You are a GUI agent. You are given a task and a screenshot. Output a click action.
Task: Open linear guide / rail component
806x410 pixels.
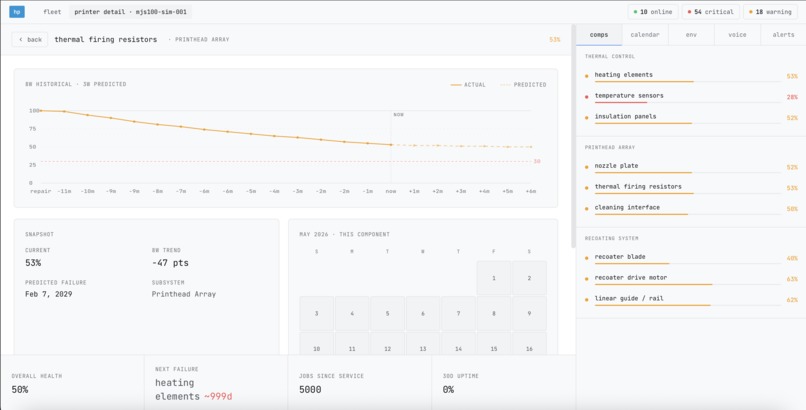point(691,300)
